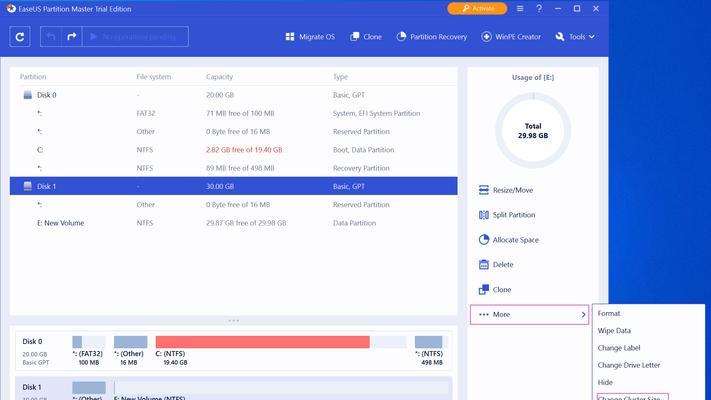Select the E: New Volume row
Image resolution: width=711 pixels, height=400 pixels.
tap(234, 223)
